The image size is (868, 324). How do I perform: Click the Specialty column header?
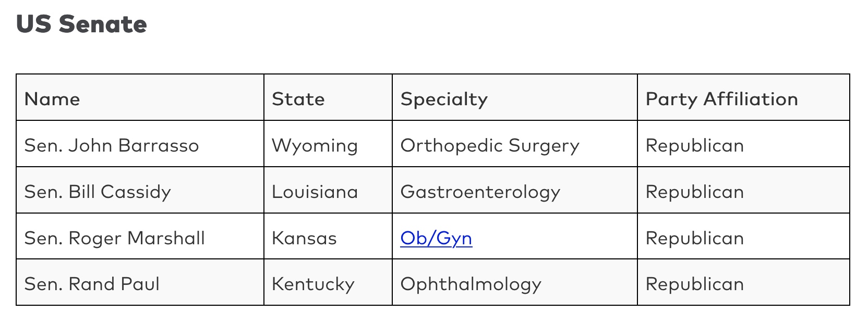tap(444, 99)
